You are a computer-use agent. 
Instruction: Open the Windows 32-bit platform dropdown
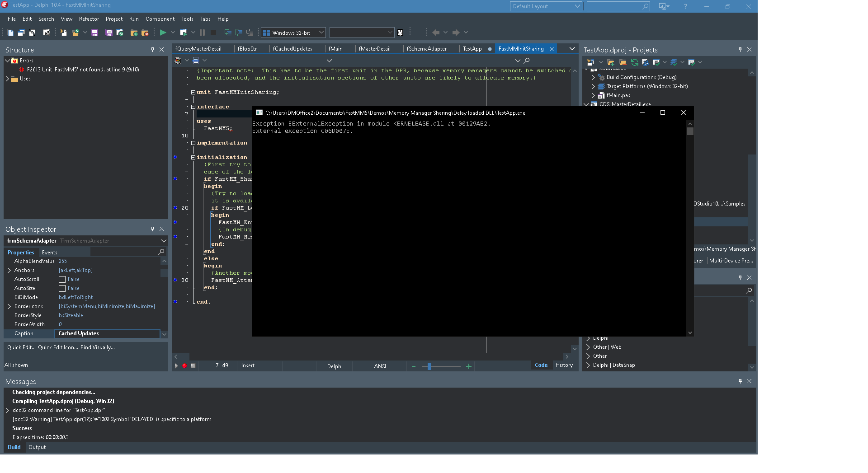[321, 33]
